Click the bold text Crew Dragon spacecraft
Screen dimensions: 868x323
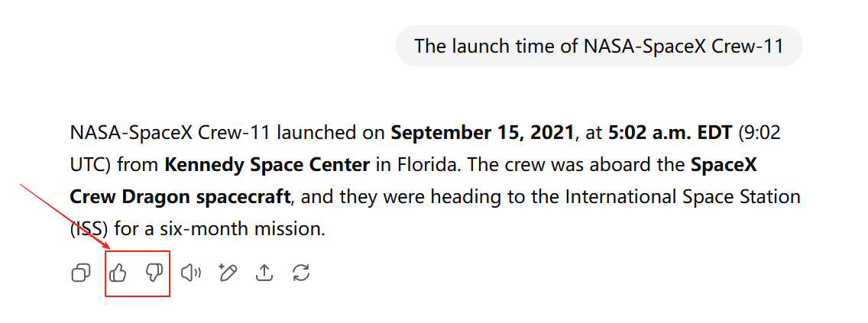(x=180, y=197)
